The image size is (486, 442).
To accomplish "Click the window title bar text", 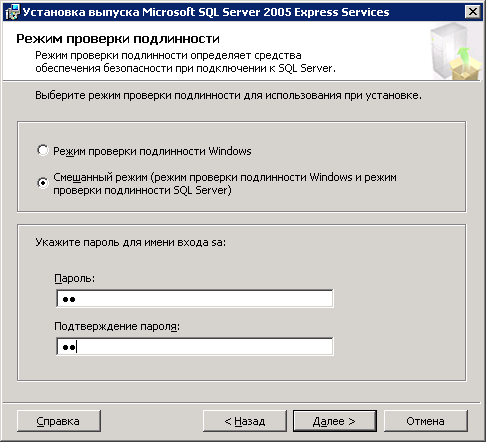I will click(x=206, y=12).
